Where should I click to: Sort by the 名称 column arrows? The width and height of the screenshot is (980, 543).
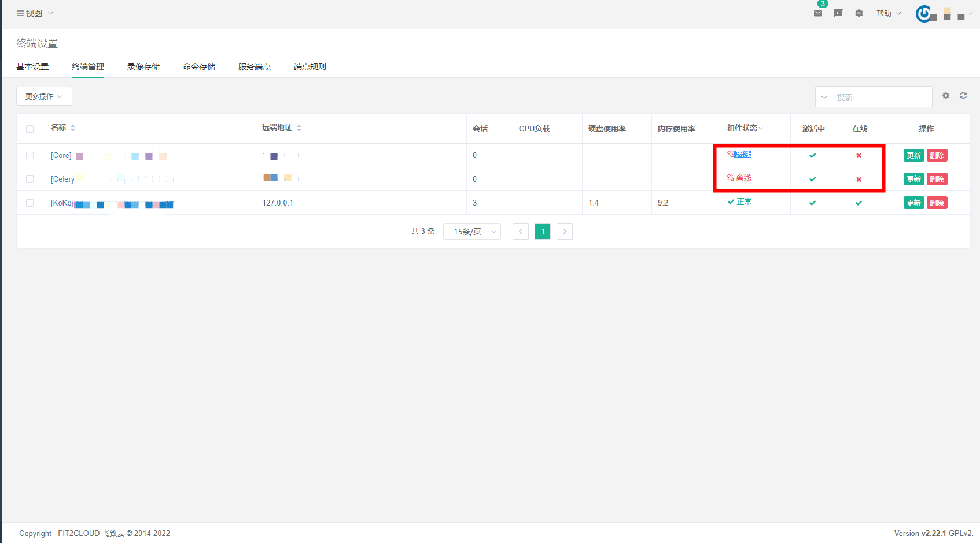click(73, 128)
